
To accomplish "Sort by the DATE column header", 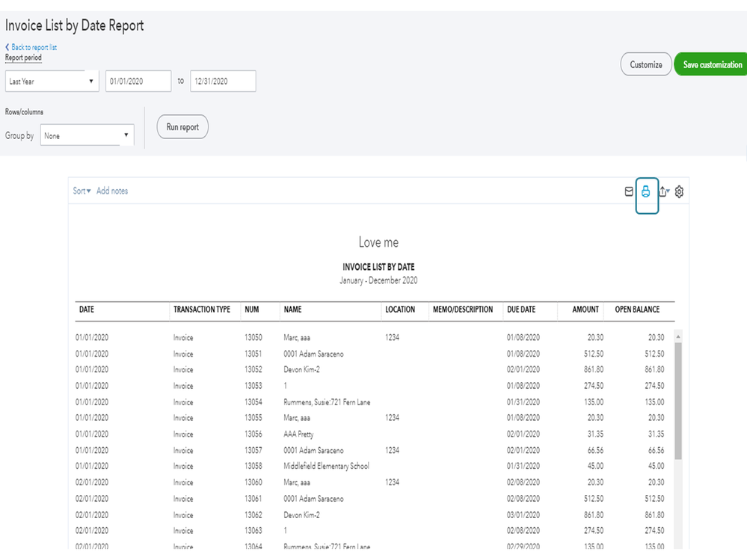I will 86,308.
